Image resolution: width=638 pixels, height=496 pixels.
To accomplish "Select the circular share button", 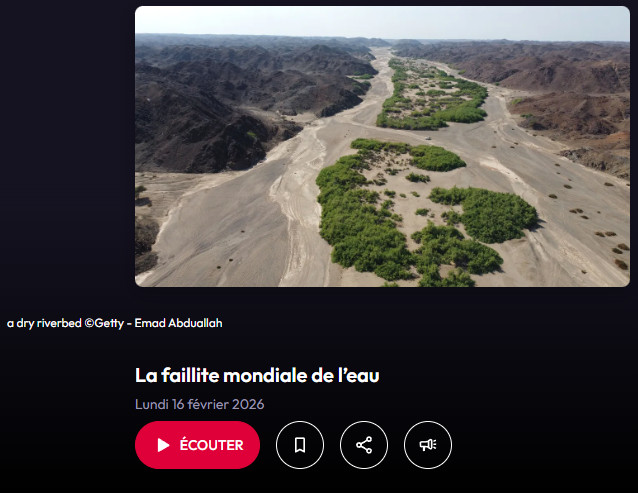I will [364, 445].
